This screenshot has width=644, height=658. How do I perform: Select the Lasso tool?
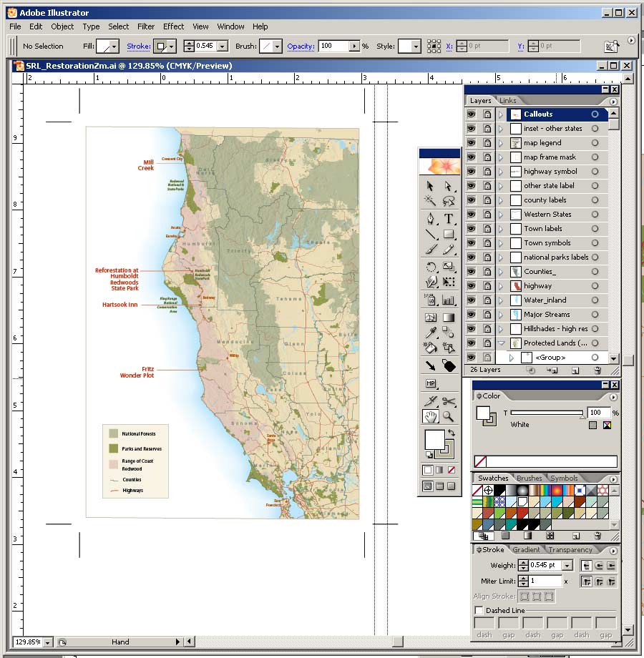tap(449, 201)
